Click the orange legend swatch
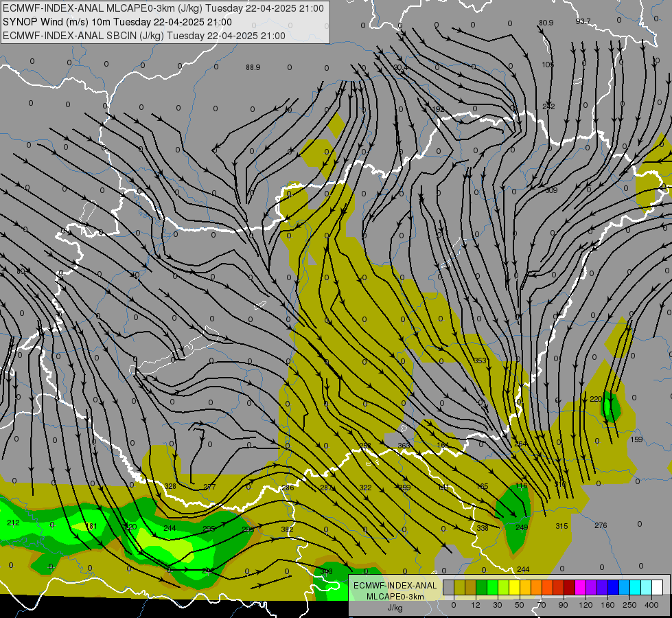 click(537, 587)
